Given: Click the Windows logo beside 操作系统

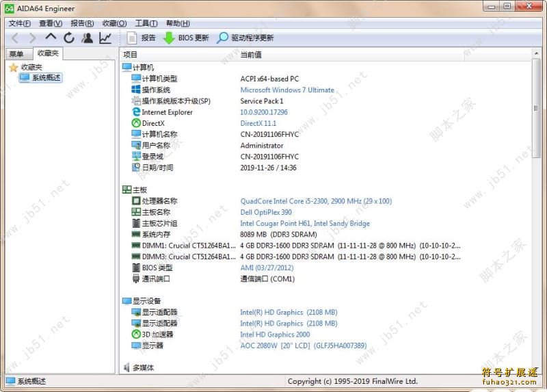Looking at the screenshot, I should [136, 90].
